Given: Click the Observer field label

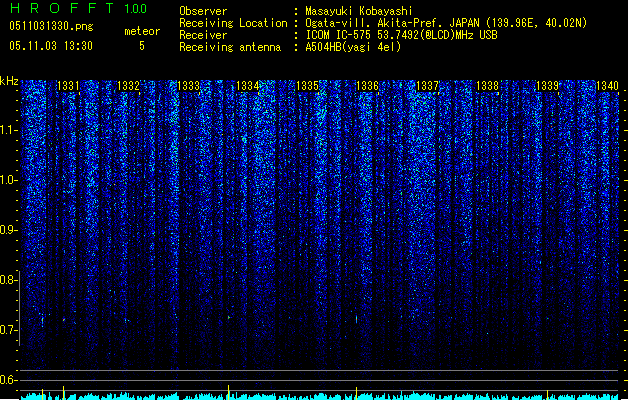Looking at the screenshot, I should point(203,11).
